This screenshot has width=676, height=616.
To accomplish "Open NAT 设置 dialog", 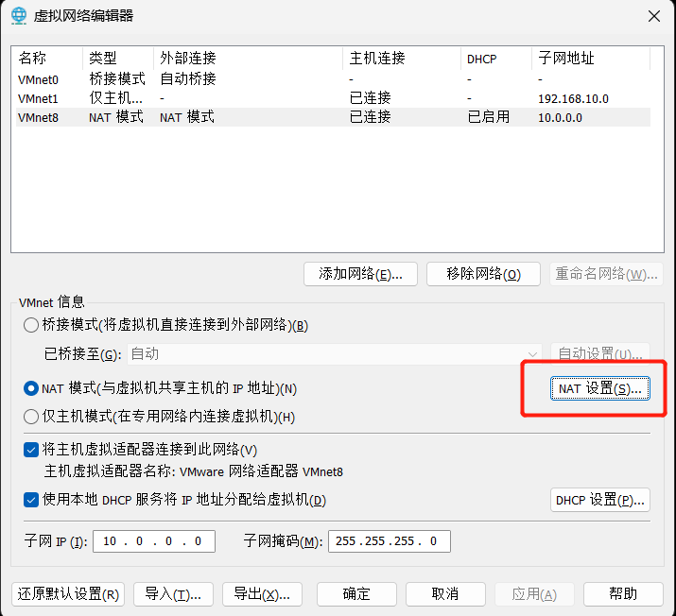I will click(599, 388).
